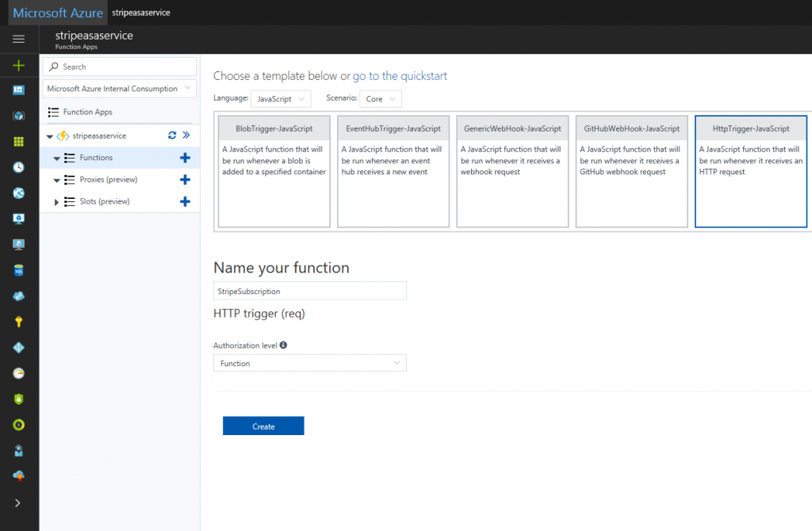Open the monitor with blue screen sidebar icon
The width and height of the screenshot is (812, 531).
[x=19, y=219]
